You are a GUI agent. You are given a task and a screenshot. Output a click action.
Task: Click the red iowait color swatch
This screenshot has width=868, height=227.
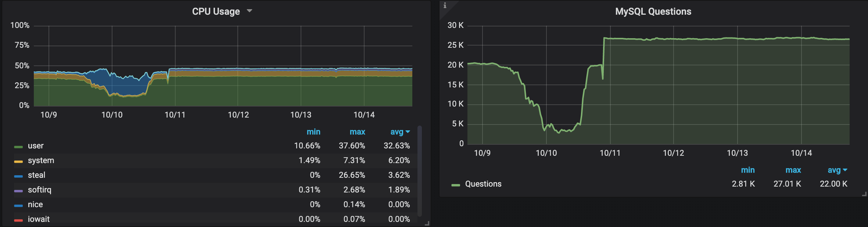click(18, 220)
